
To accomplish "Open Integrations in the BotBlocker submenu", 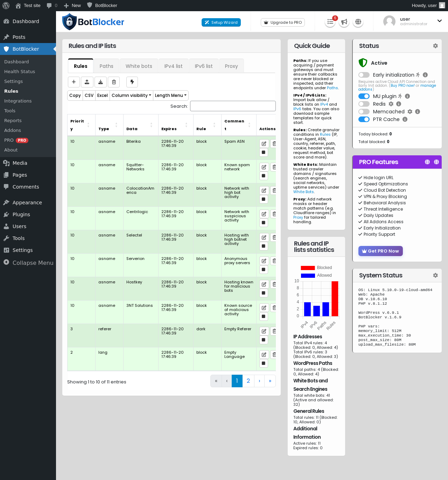I will [18, 101].
